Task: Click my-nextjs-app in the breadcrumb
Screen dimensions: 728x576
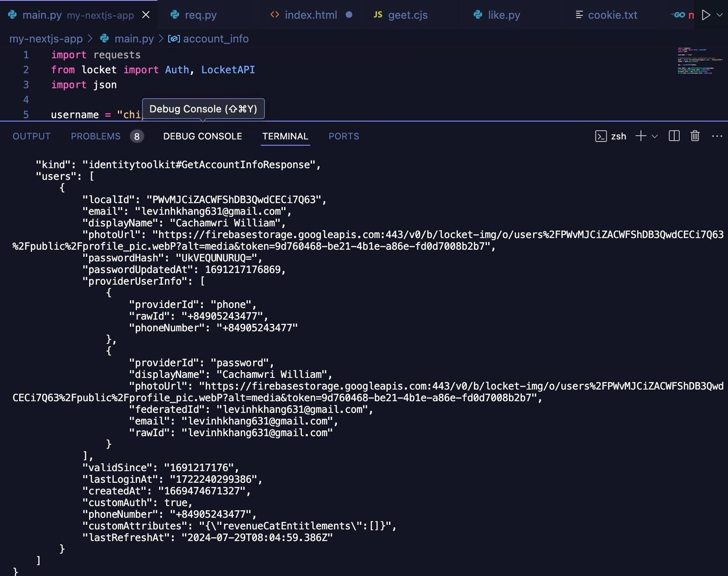Action: [46, 39]
